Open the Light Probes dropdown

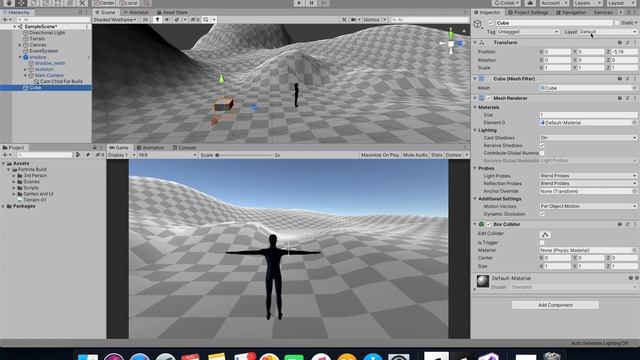588,176
